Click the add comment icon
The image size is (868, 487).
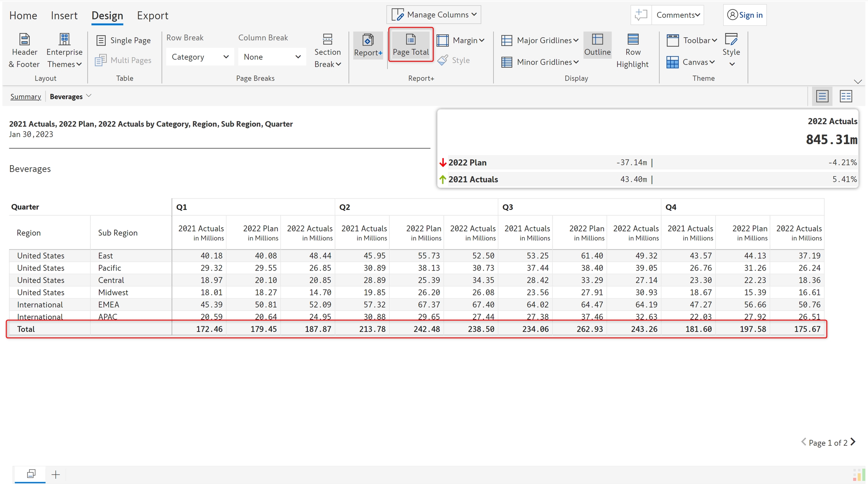640,15
